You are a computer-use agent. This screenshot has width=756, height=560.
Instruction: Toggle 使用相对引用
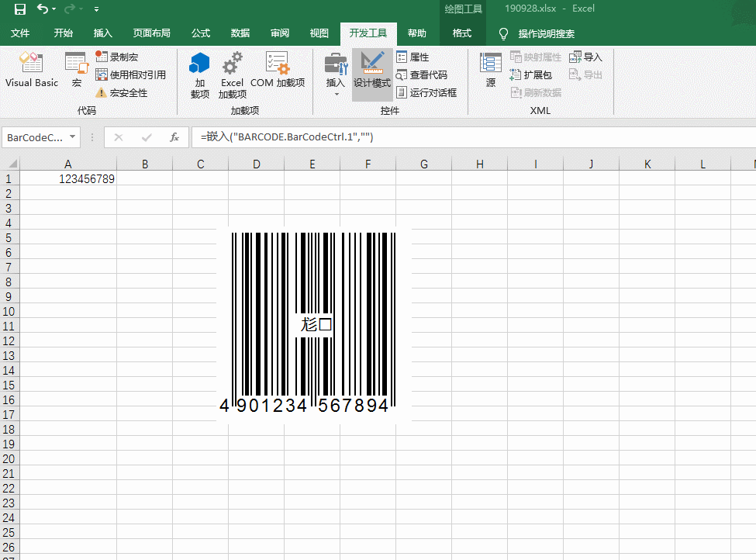(131, 74)
